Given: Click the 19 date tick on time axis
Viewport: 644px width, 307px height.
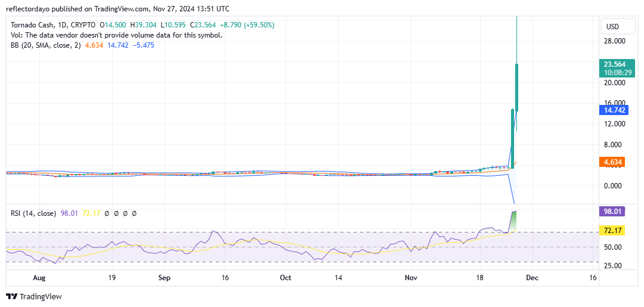Looking at the screenshot, I should (x=112, y=278).
